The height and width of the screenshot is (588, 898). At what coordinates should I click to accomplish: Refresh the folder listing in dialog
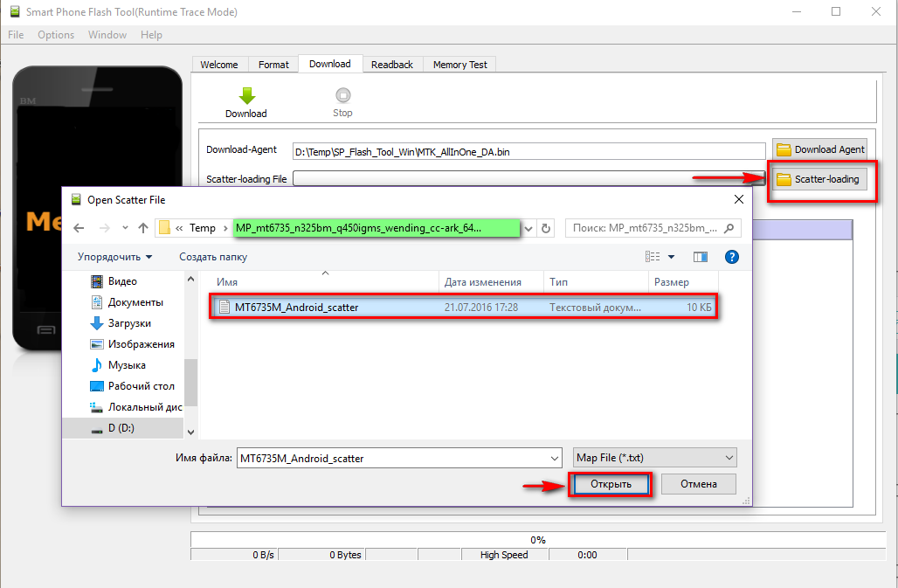point(546,228)
